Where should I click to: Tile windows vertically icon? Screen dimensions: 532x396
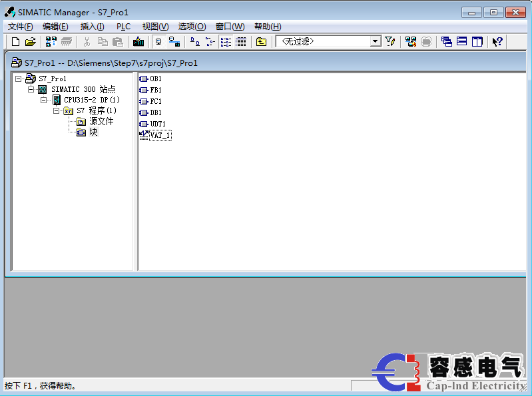click(x=477, y=42)
